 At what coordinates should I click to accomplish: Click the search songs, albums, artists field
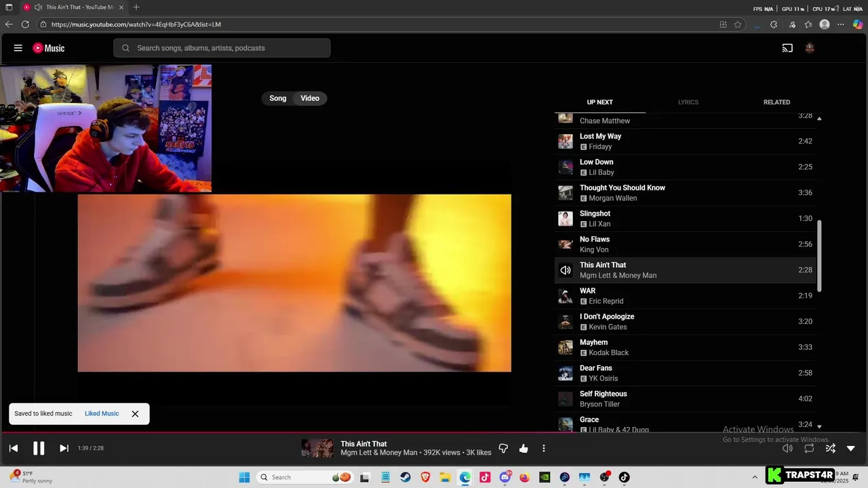pos(222,48)
